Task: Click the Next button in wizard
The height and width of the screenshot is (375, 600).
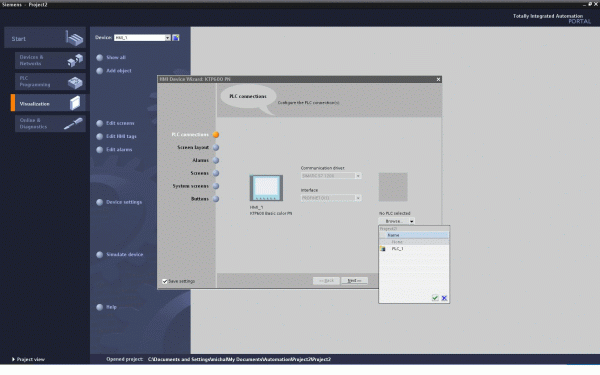Action: [354, 280]
